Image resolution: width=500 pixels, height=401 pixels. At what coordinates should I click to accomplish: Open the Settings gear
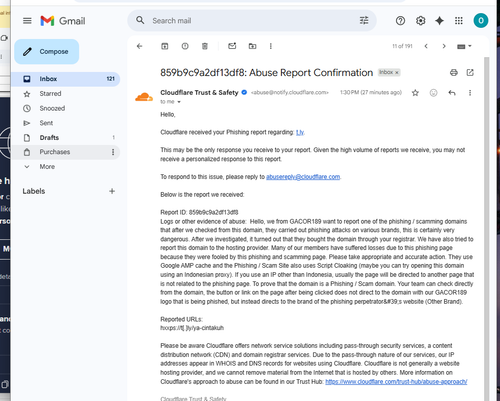point(420,21)
